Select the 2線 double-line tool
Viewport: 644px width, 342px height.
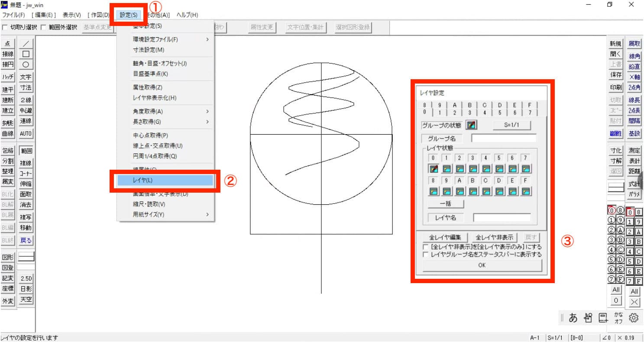tap(26, 100)
